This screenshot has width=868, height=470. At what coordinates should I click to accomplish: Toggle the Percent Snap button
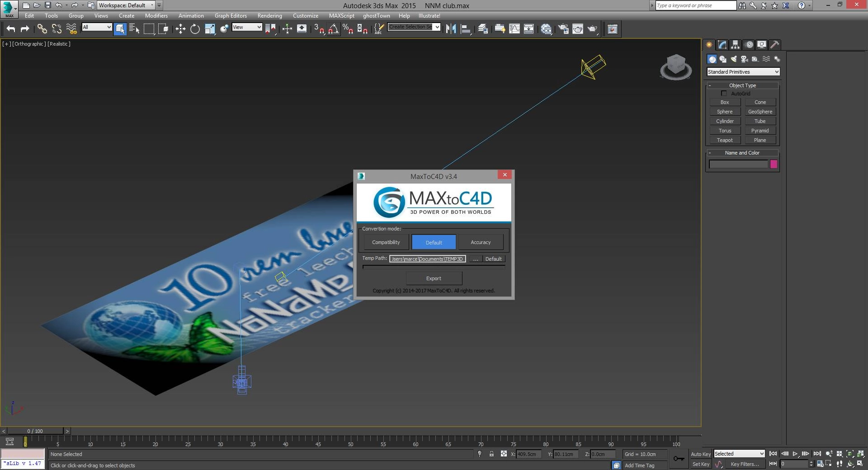[x=348, y=29]
